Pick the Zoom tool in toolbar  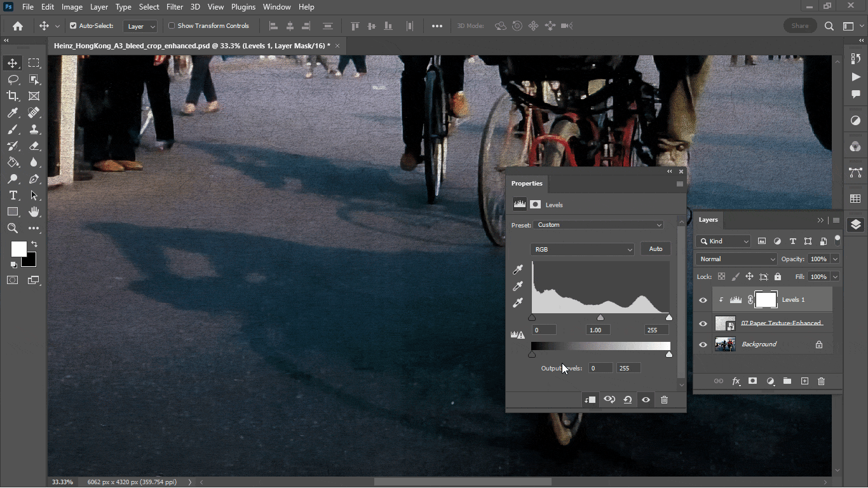coord(13,228)
